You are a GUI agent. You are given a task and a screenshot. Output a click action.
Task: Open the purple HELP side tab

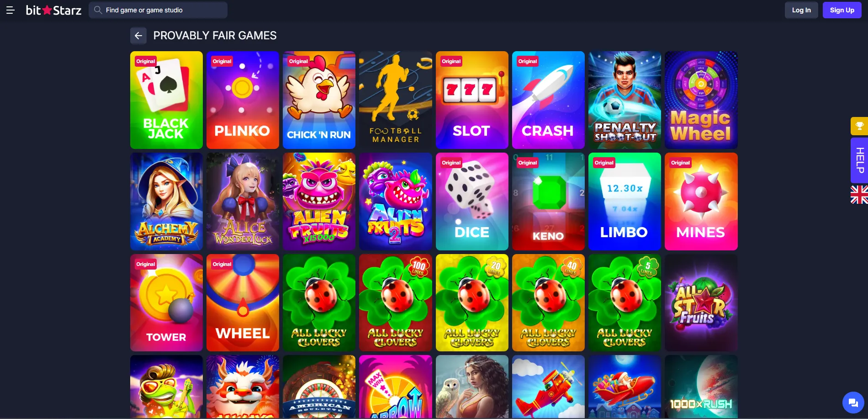click(x=859, y=160)
